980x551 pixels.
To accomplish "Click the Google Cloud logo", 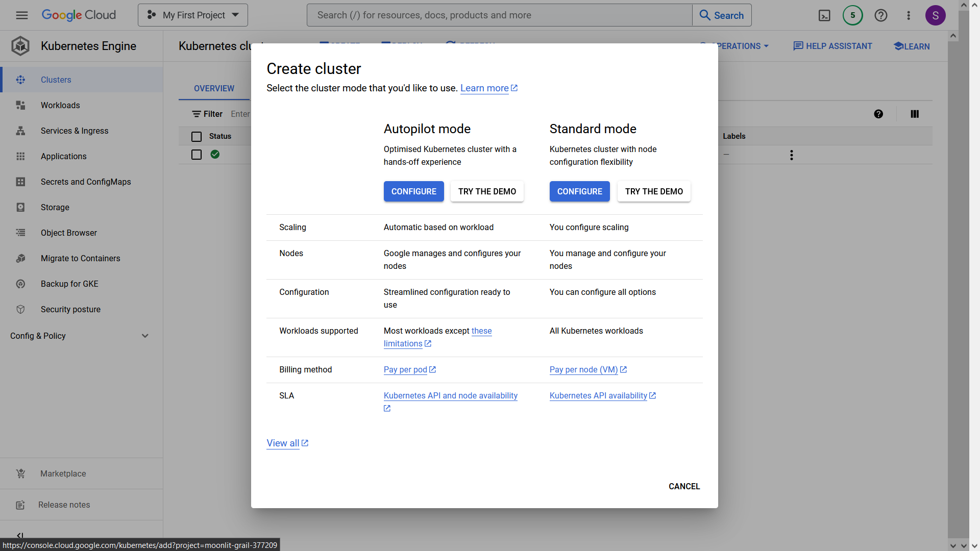I will (79, 15).
